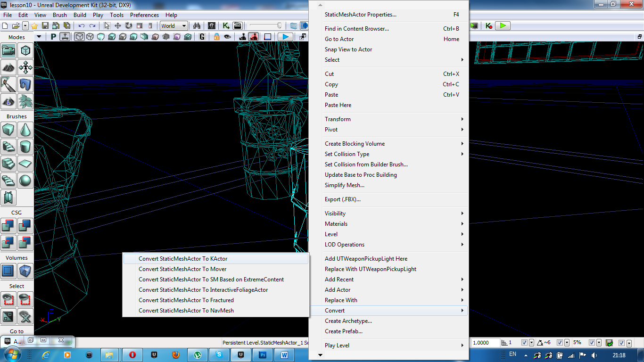Select Foliage mode leaf icon
Image resolution: width=644 pixels, height=362 pixels.
click(x=25, y=101)
